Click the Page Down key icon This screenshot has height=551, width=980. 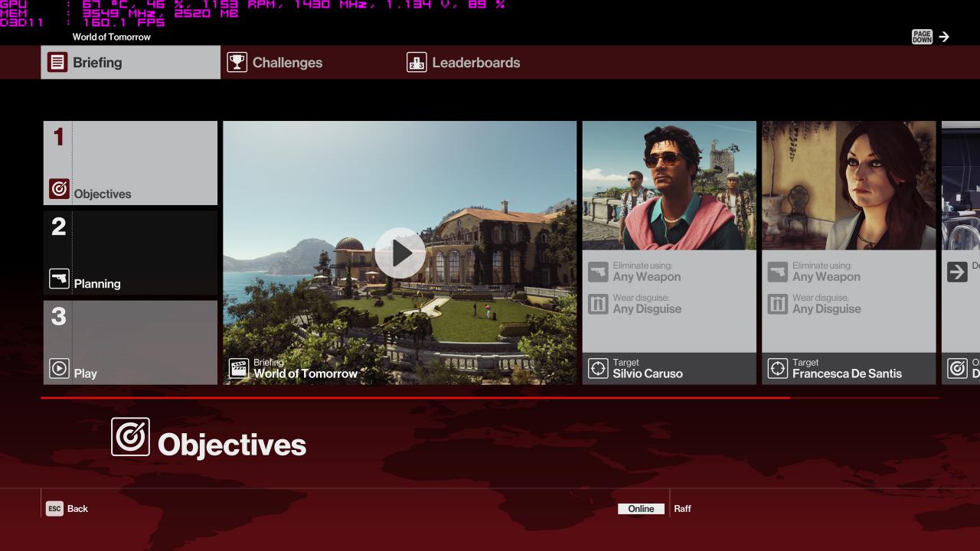point(922,37)
